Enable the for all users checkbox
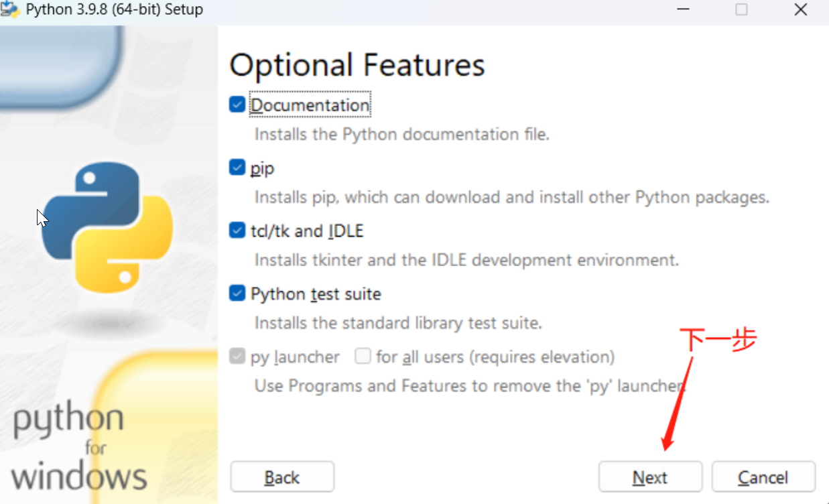This screenshot has width=829, height=504. click(x=363, y=357)
